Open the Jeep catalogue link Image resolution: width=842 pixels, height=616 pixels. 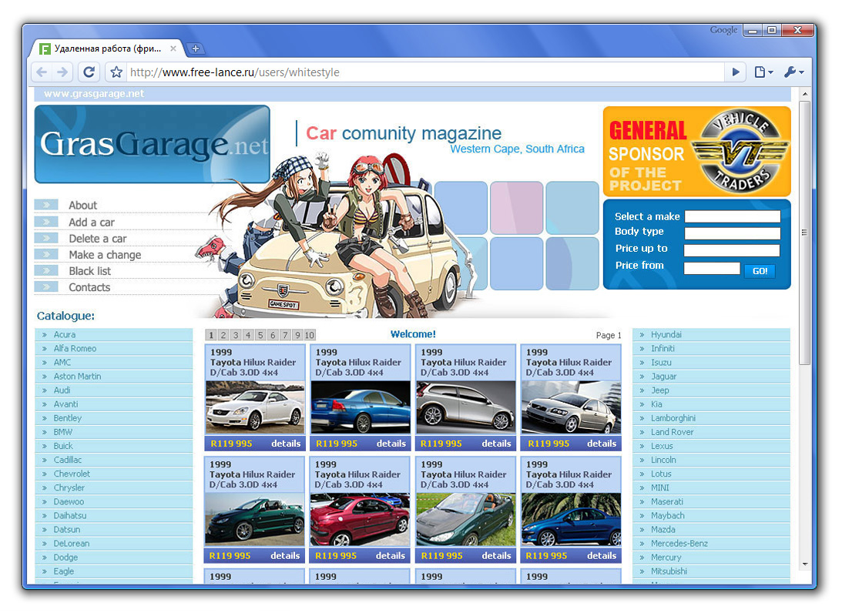(x=660, y=390)
